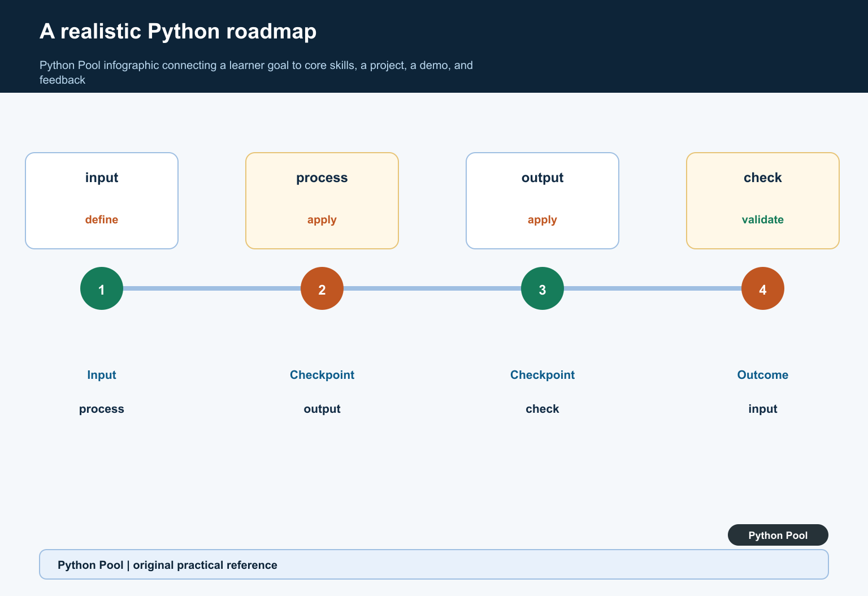Click the step 3 green circle marker
The width and height of the screenshot is (868, 596).
coord(542,288)
